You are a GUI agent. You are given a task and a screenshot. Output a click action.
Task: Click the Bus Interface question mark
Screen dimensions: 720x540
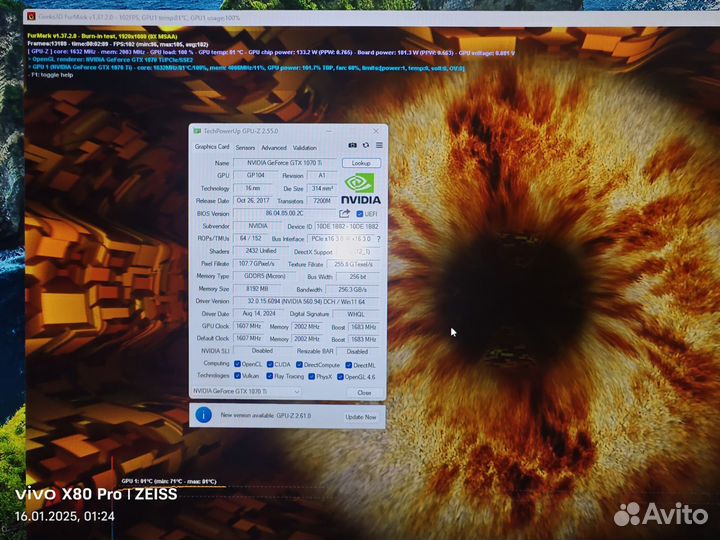point(378,239)
